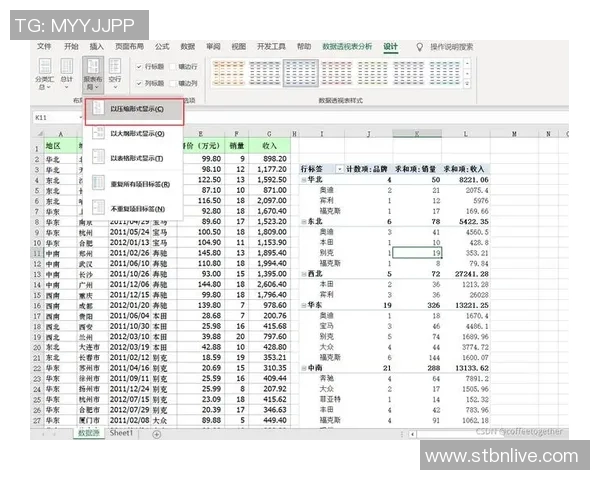The height and width of the screenshot is (480, 600).
Task: Open the 分类汇总 (Subtotals) dropdown
Action: [45, 74]
